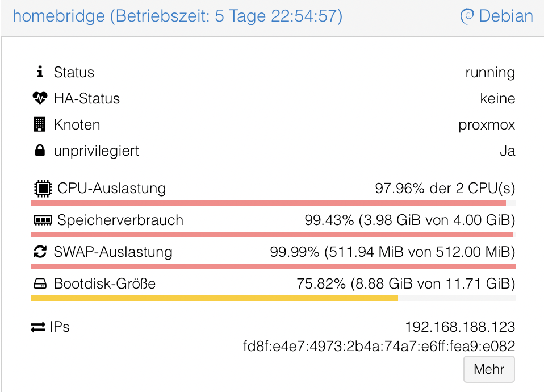Click the SWAP-Auslastung refresh icon

point(40,252)
